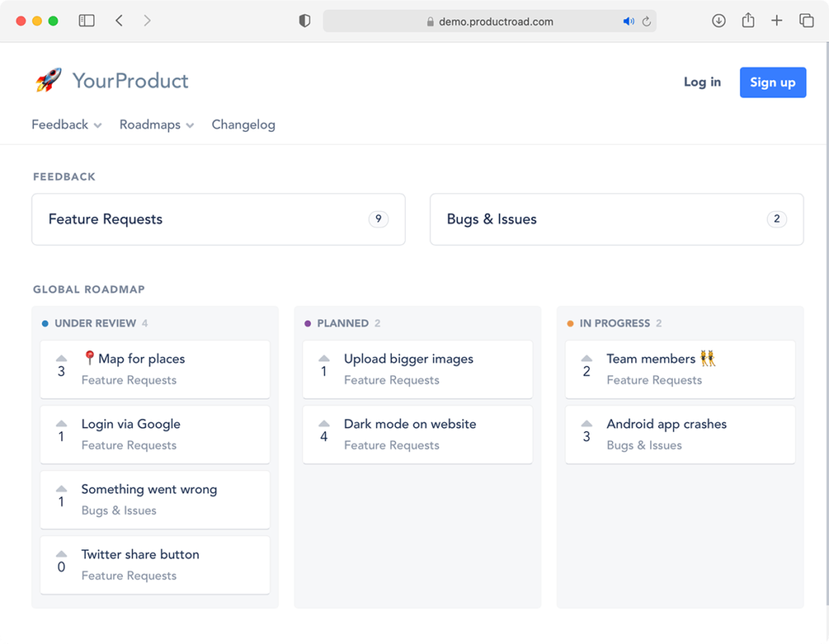
Task: Switch to the Changelog section
Action: pyautogui.click(x=243, y=125)
